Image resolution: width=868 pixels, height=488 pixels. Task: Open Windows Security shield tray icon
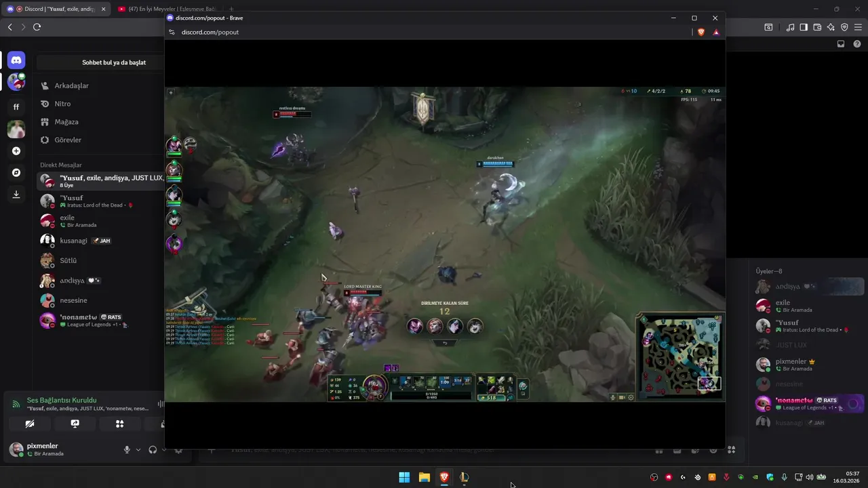tap(770, 477)
